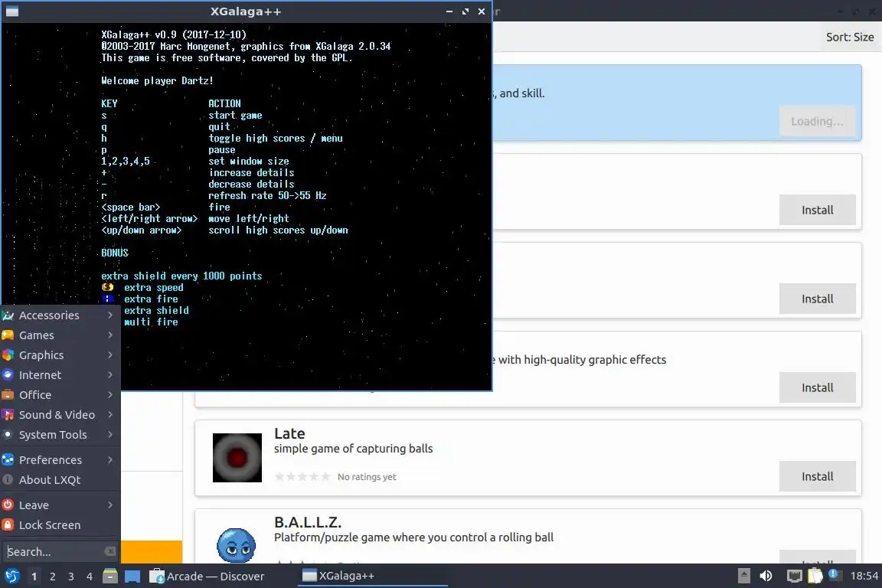Click the "B.A.L.L.Z." game title

[308, 522]
